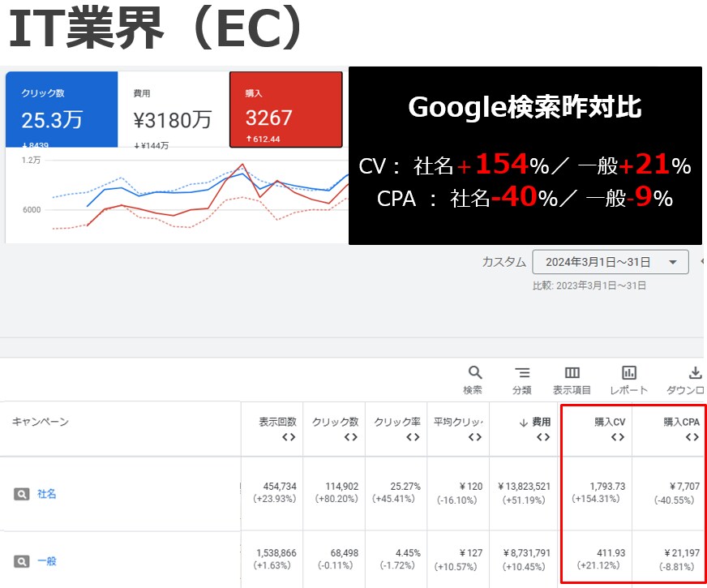Click the 購入CV column header text
The image size is (707, 588).
pos(610,422)
